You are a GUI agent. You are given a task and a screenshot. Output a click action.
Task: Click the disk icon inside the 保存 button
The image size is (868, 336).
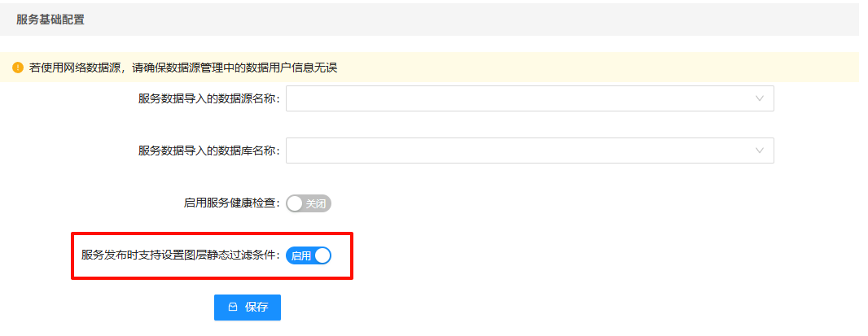pyautogui.click(x=233, y=308)
